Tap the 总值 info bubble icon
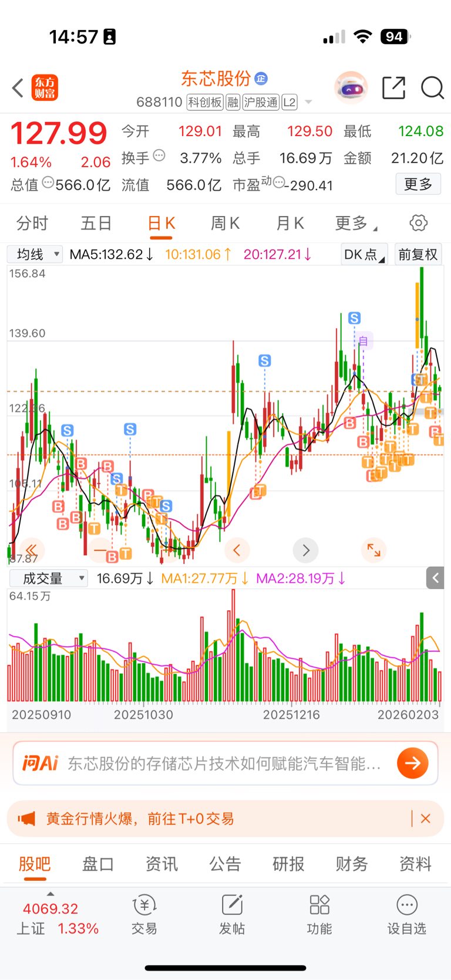This screenshot has width=451, height=980. [x=48, y=183]
